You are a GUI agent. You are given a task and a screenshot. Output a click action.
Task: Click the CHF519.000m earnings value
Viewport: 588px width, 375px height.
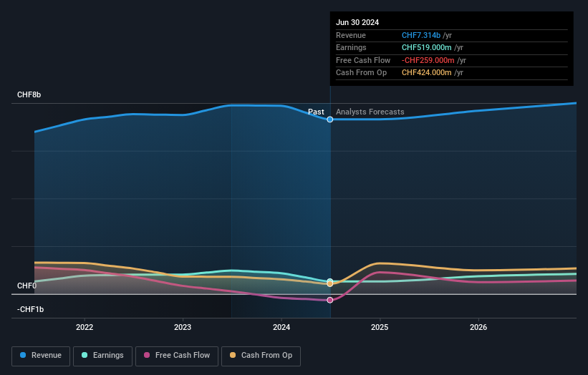pyautogui.click(x=426, y=47)
